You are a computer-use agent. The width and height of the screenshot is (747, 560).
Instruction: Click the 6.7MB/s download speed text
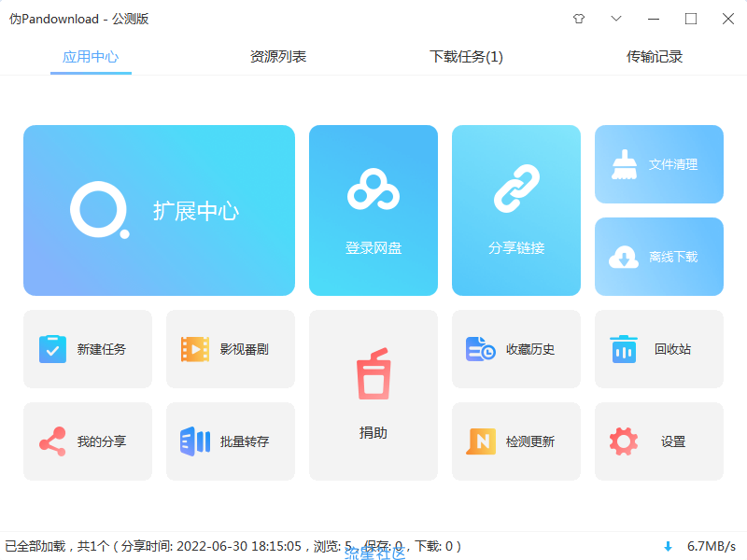click(x=712, y=546)
